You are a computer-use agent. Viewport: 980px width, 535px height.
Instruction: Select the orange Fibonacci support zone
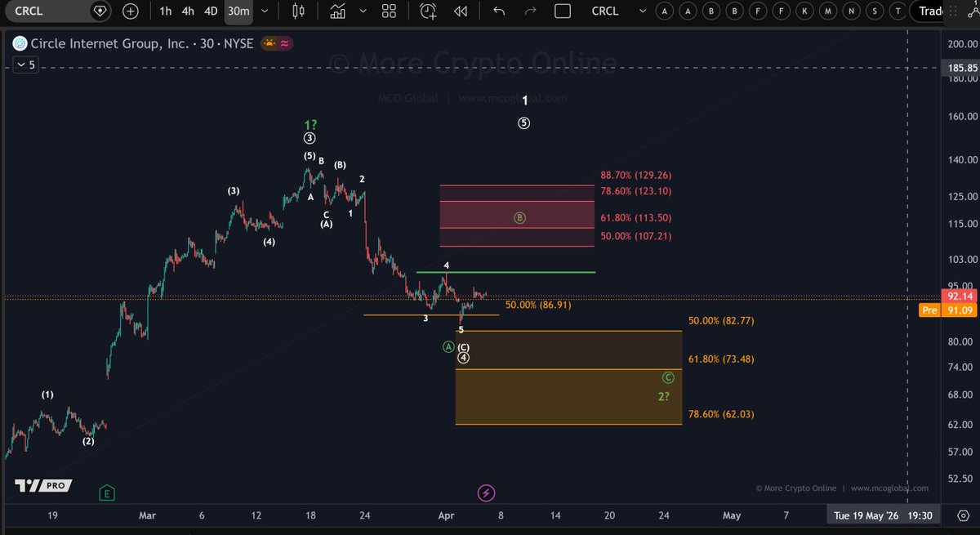[x=568, y=377]
